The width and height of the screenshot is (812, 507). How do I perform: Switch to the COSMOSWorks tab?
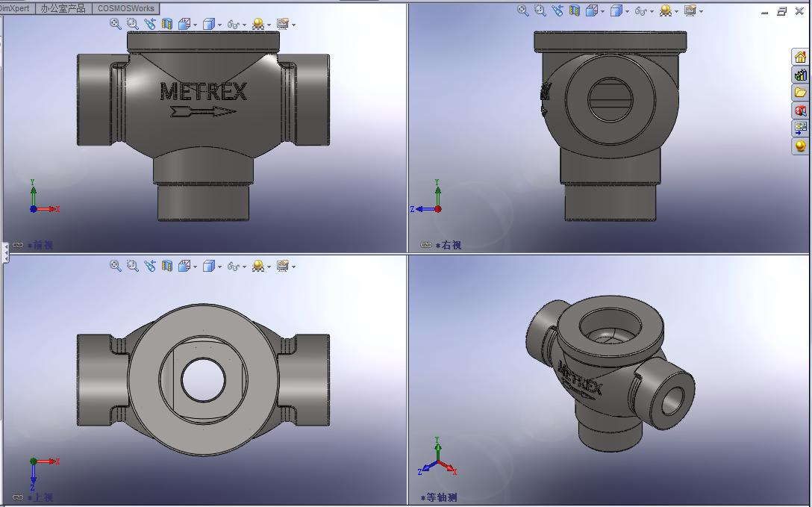coord(126,8)
